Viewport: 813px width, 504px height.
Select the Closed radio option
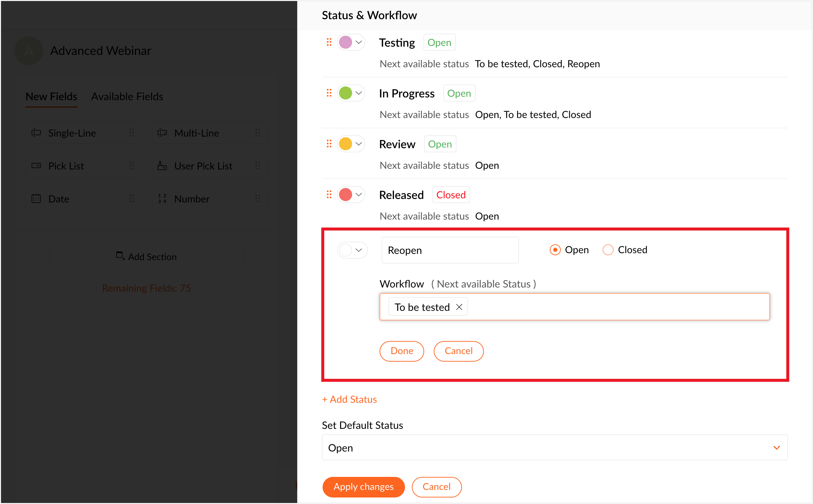[608, 250]
